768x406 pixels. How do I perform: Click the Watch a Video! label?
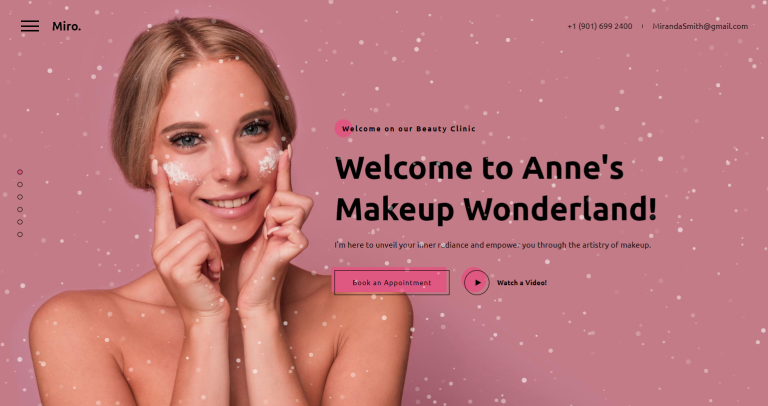point(522,283)
